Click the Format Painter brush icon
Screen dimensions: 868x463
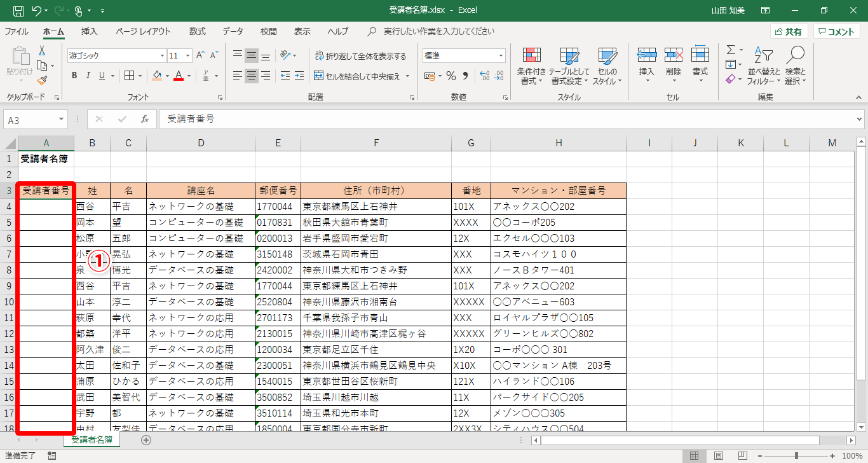click(42, 80)
